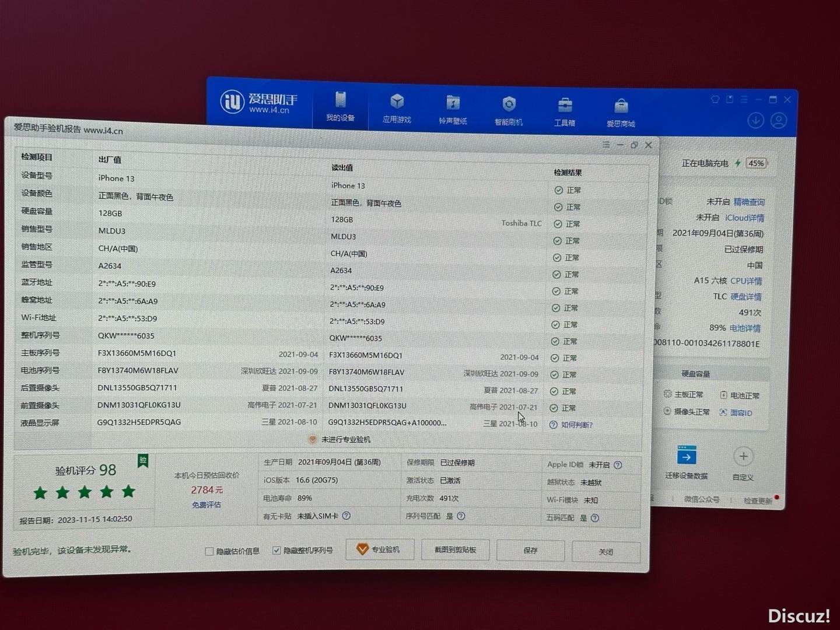Click green 验 badge by score
Image resolution: width=840 pixels, height=630 pixels.
(143, 461)
